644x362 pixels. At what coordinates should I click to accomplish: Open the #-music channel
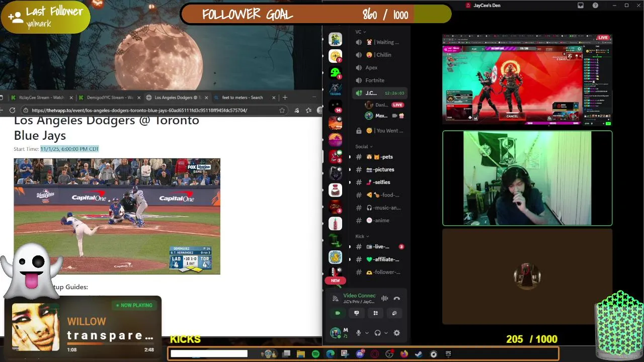click(380, 208)
